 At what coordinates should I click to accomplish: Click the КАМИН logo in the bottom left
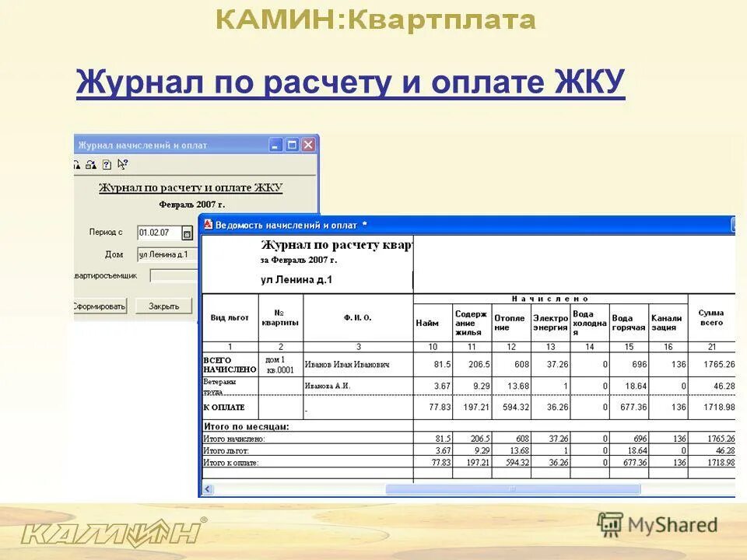109,533
